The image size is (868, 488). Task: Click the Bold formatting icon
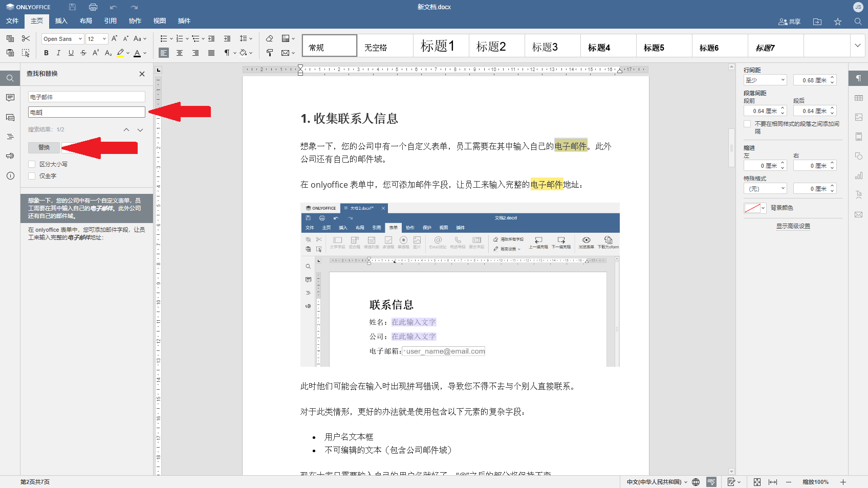coord(46,53)
